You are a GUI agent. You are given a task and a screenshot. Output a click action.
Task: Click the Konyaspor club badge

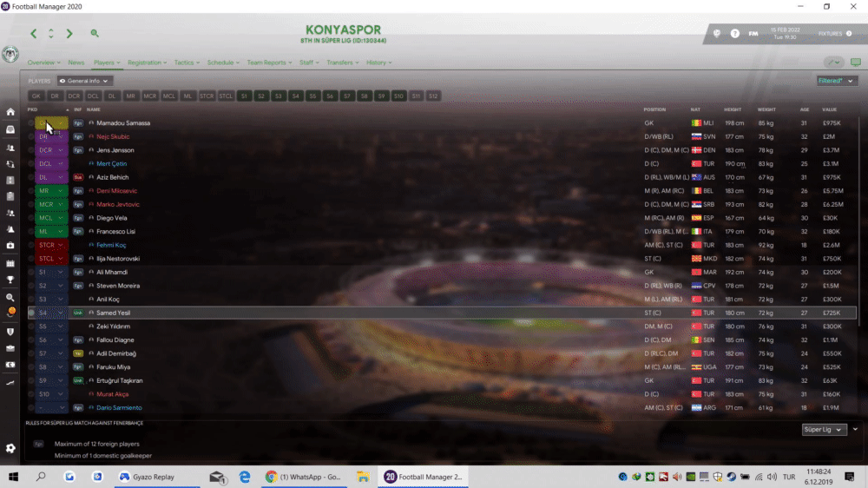tap(10, 55)
